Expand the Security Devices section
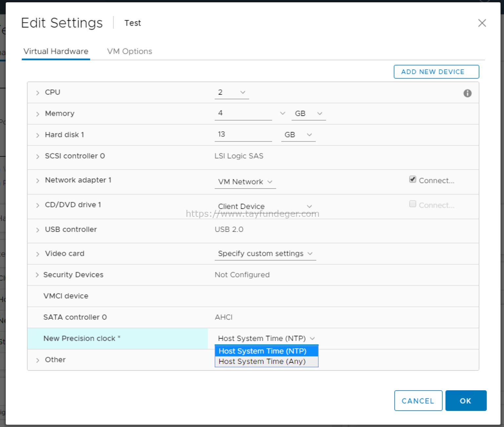504x427 pixels. pos(37,275)
